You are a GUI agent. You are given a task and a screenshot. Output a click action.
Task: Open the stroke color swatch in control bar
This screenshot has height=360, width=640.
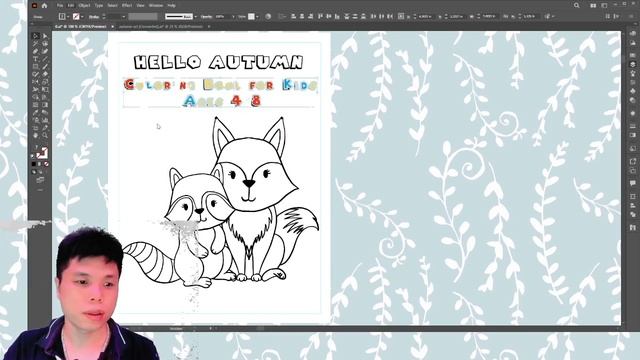coord(76,17)
